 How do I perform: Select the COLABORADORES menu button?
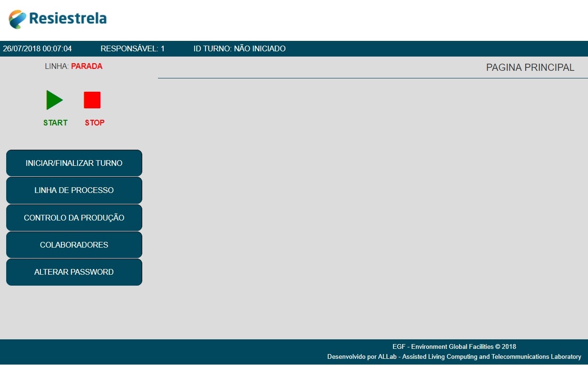74,245
